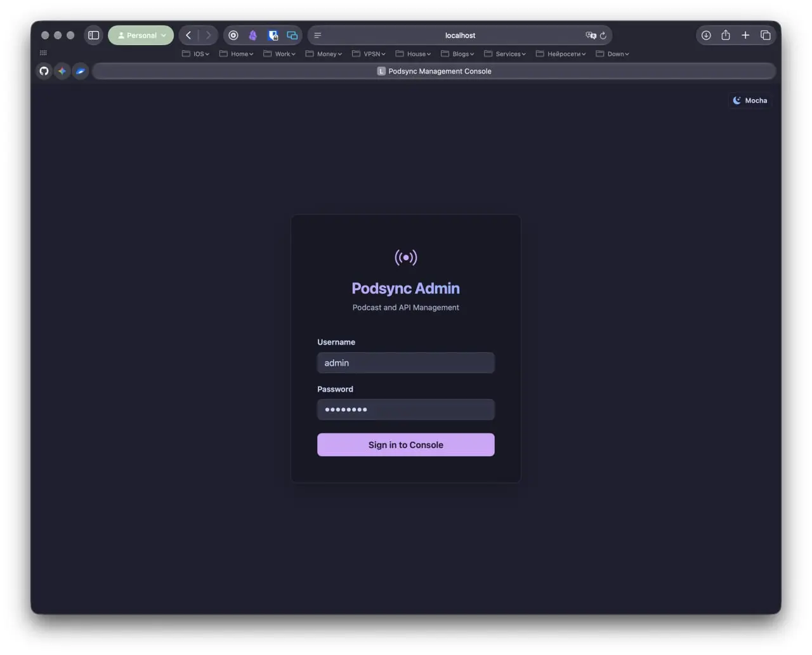
Task: Focus the Username field containing admin
Action: coord(406,363)
